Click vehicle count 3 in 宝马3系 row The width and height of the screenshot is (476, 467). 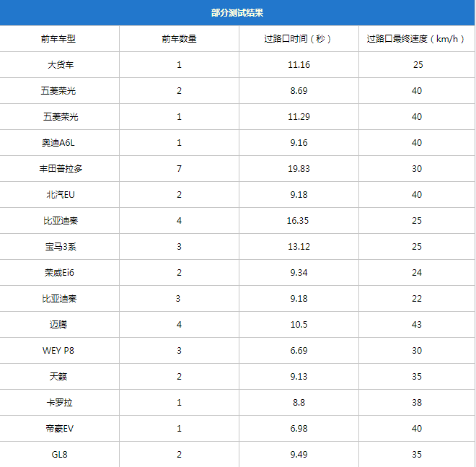coord(179,247)
